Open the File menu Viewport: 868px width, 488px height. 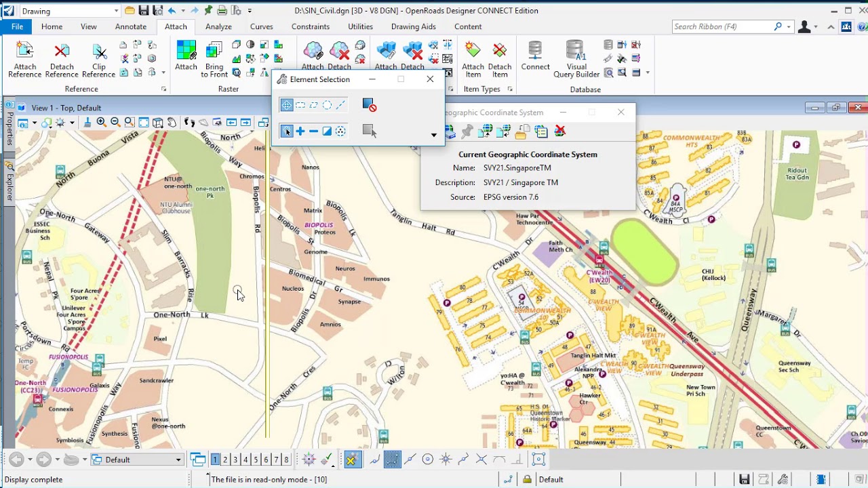[x=17, y=26]
